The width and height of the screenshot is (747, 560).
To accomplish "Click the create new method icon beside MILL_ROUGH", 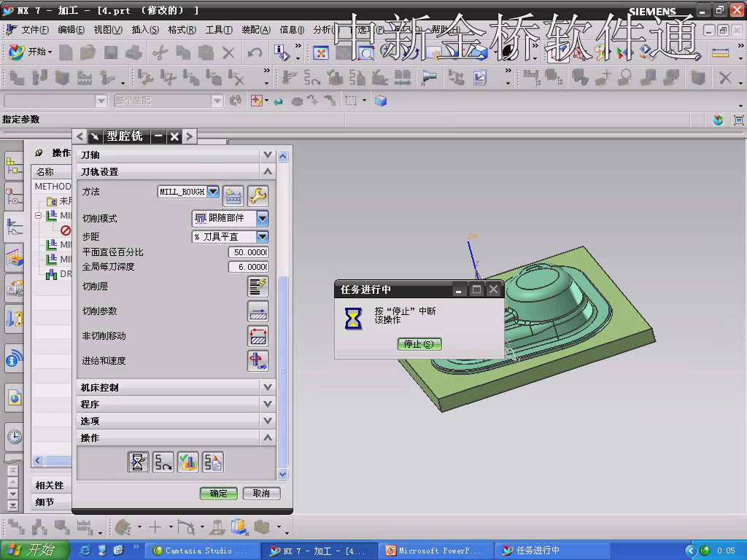I will pos(233,195).
